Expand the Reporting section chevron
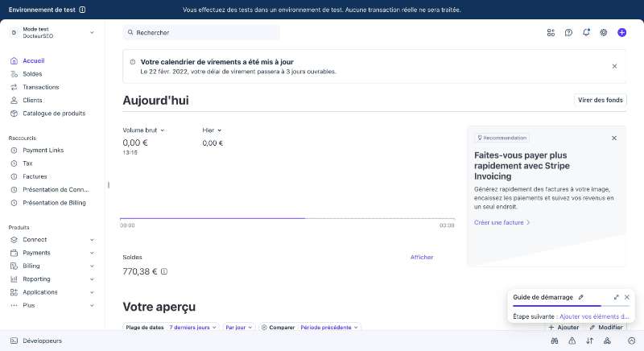Screen dimensions: 644x351 [x=92, y=279]
